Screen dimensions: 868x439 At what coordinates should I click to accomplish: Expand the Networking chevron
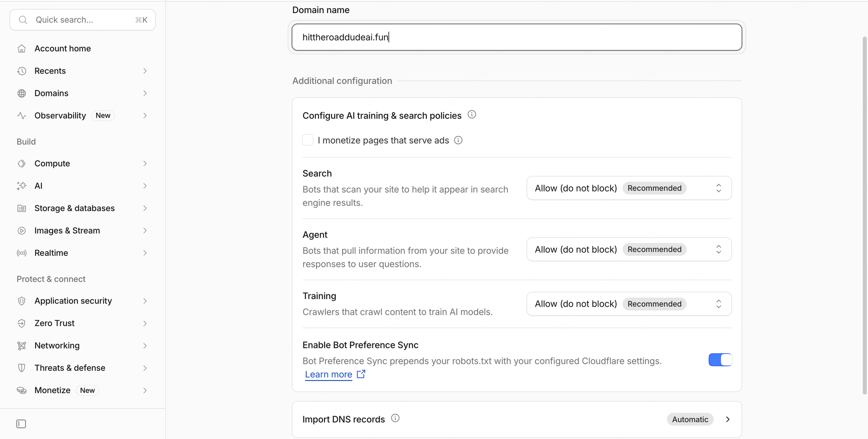[145, 346]
